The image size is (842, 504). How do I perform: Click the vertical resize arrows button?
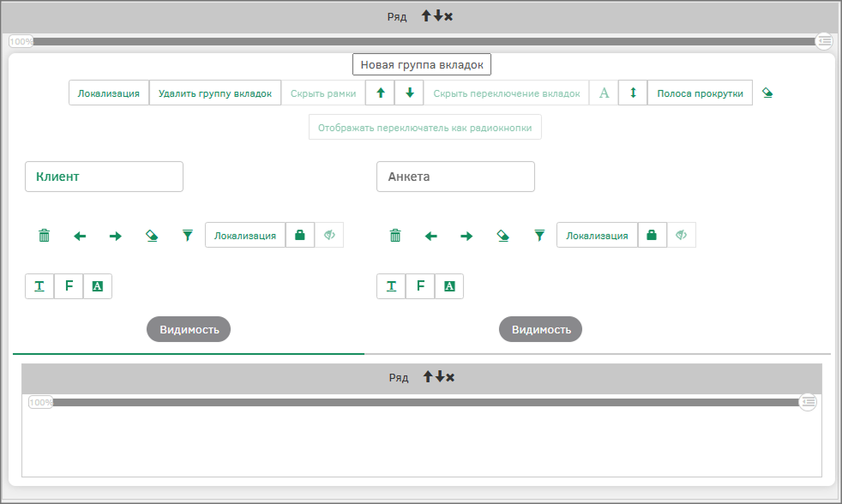633,93
